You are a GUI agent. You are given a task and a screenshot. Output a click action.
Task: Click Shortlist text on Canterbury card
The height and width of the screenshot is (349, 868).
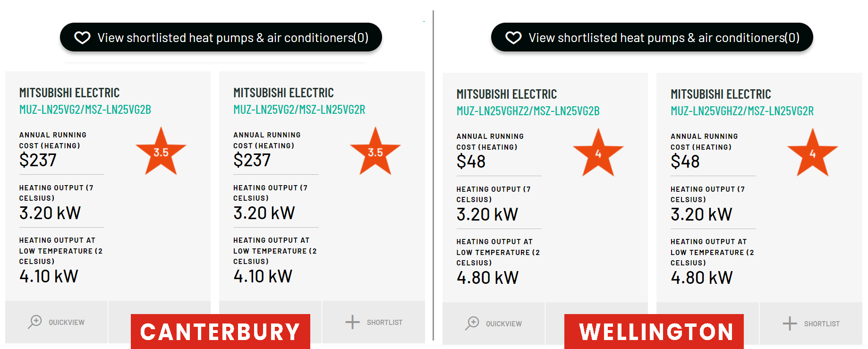click(384, 323)
